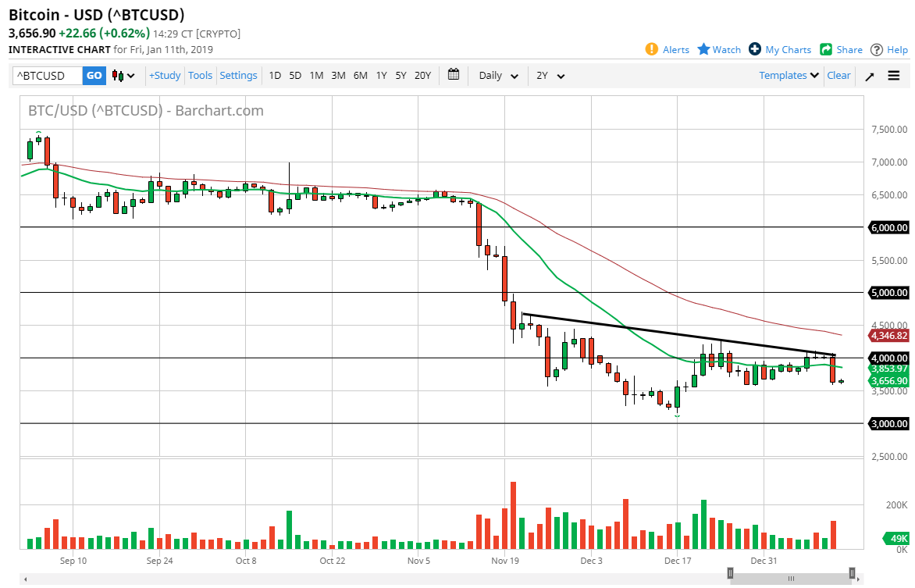This screenshot has height=588, width=915.
Task: Click the right handle of range slider
Action: 852,572
